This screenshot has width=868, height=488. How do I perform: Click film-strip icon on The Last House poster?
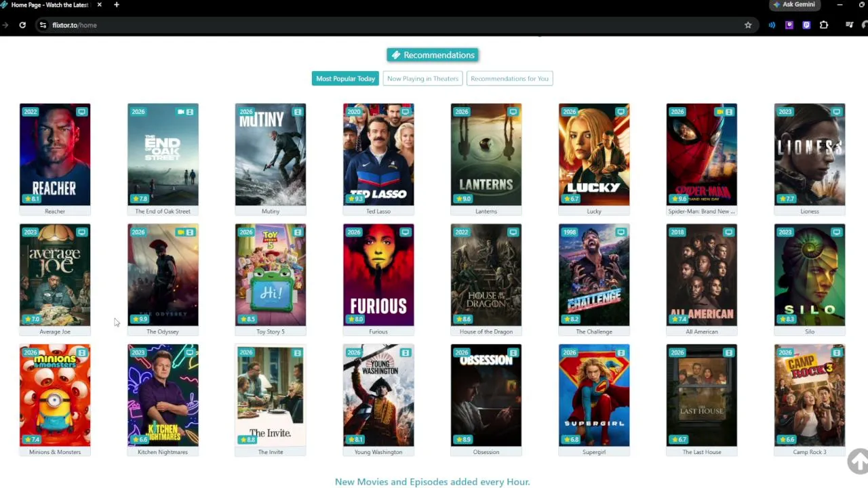pos(728,352)
